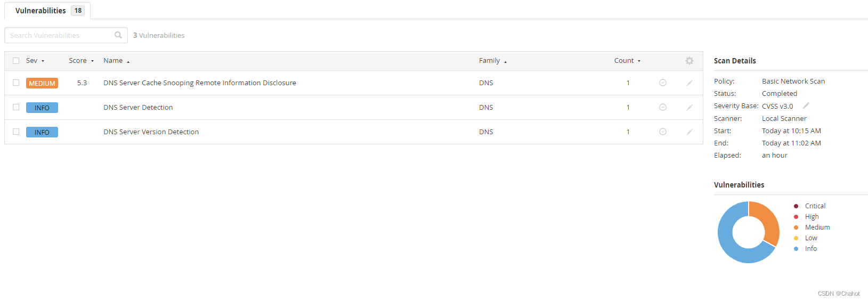Screen dimensions: 868x301
Task: Edit DNS Server Detection using pencil icon
Action: coord(689,107)
